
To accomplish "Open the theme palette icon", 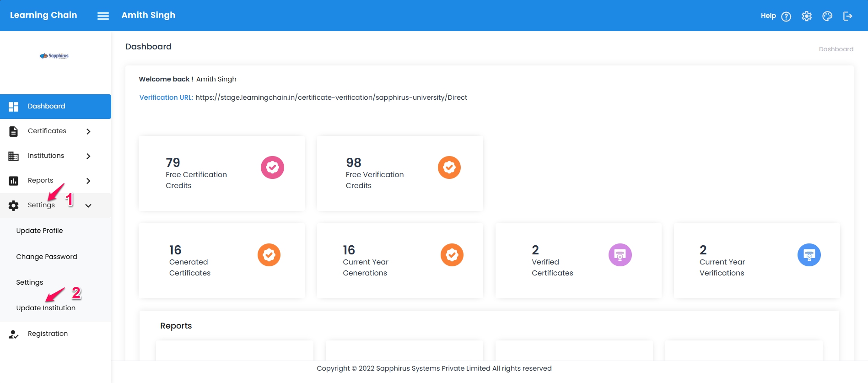I will 827,16.
